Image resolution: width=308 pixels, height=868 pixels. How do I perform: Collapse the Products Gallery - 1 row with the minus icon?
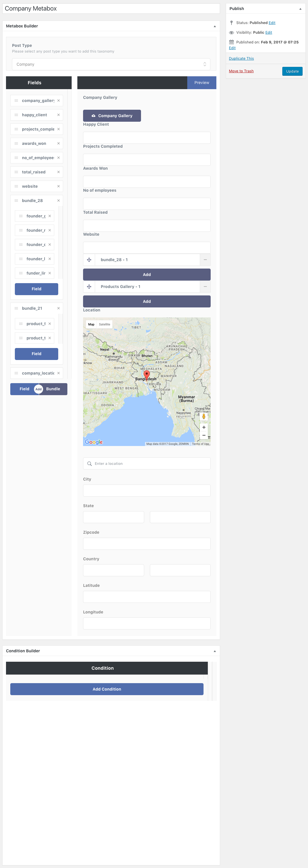click(x=205, y=287)
